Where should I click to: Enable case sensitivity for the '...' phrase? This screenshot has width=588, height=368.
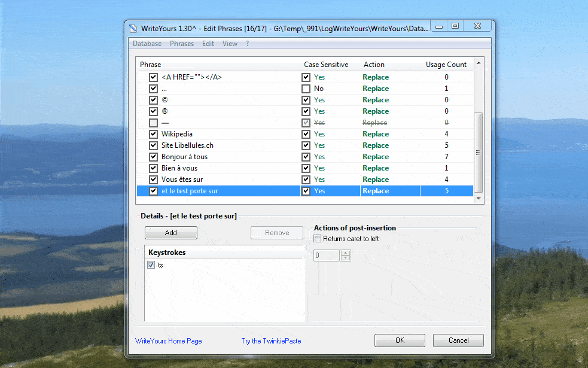pyautogui.click(x=306, y=89)
